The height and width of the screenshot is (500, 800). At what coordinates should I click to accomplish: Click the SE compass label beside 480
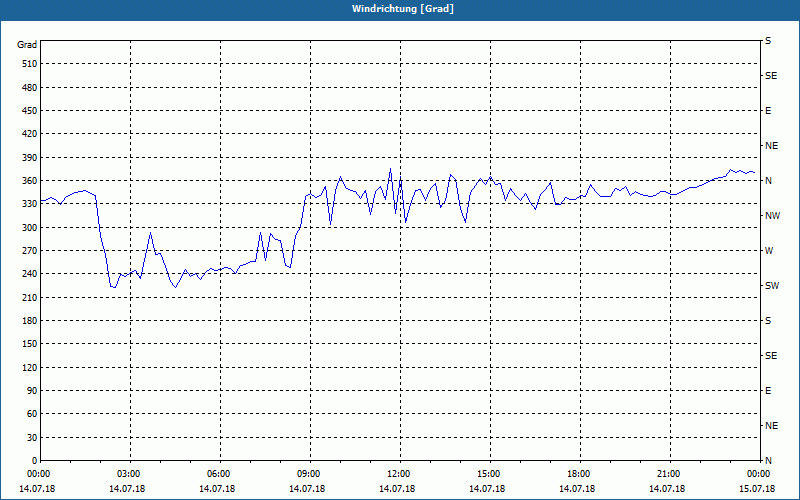coord(771,76)
